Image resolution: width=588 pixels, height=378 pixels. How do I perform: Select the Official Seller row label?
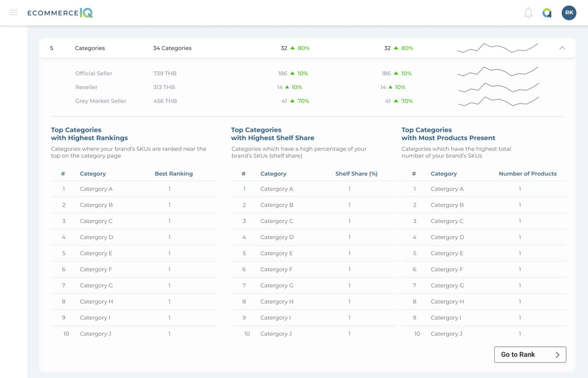pyautogui.click(x=94, y=73)
